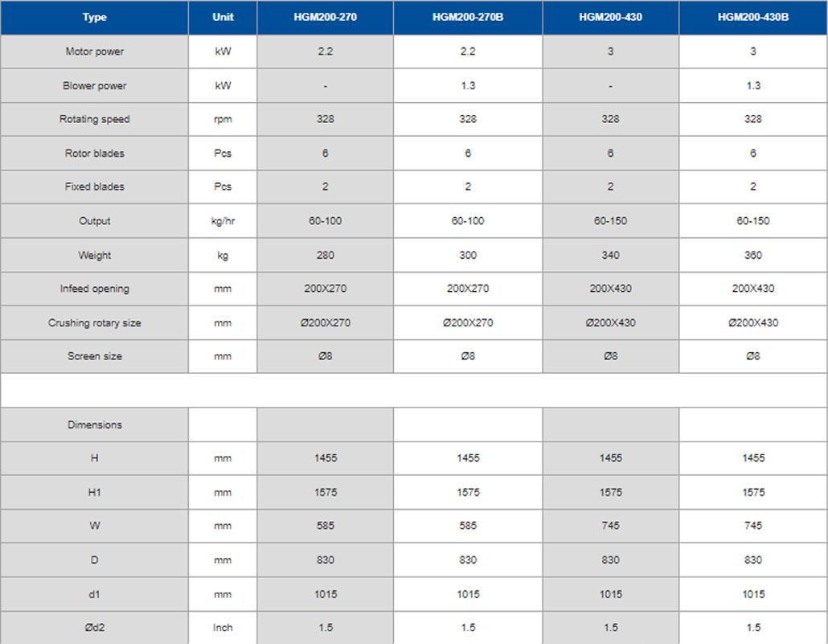Select the Ød2 row label

coord(95,628)
